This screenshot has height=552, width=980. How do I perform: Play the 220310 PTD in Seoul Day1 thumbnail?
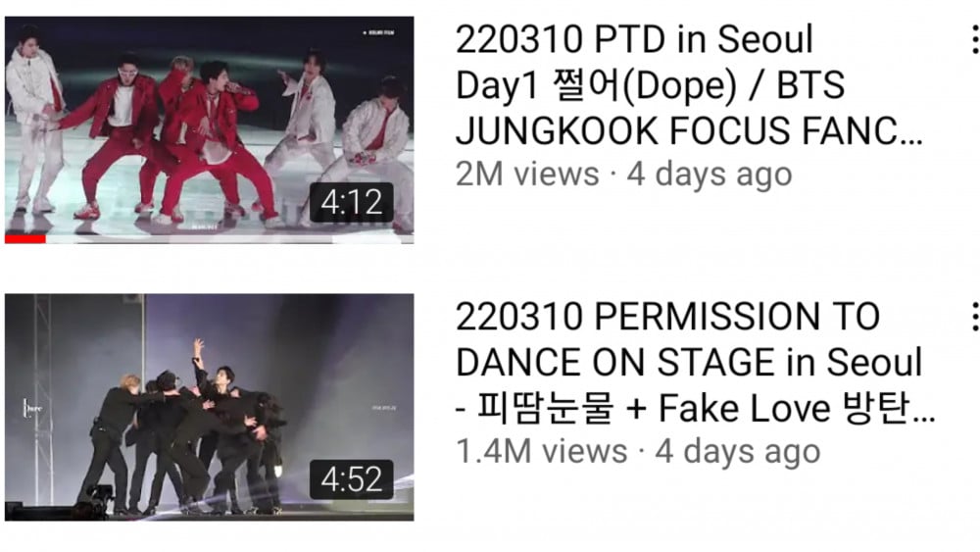pyautogui.click(x=210, y=129)
